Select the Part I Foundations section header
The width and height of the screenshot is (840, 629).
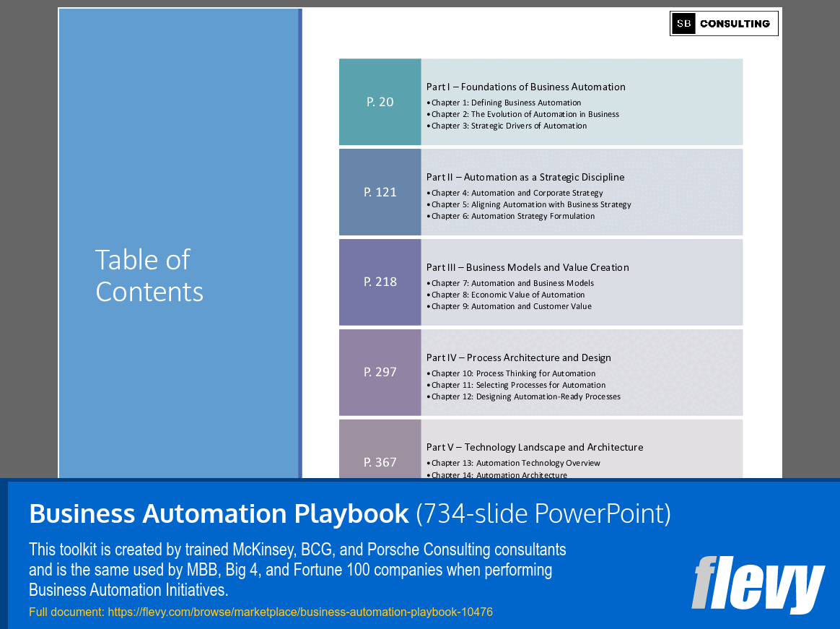526,87
